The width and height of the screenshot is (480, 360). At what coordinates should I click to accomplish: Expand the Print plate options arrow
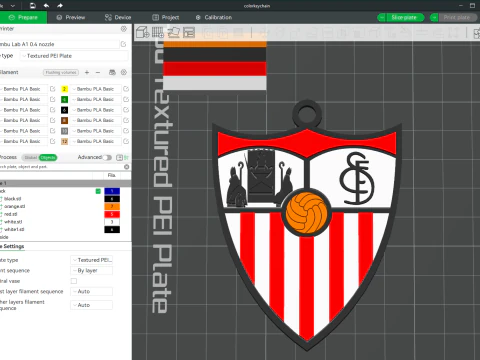pos(434,17)
